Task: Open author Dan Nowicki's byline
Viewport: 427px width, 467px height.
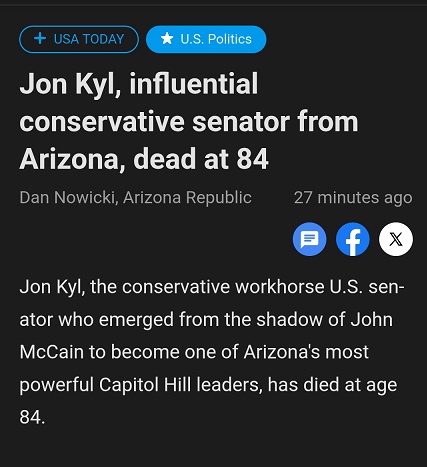Action: point(68,197)
